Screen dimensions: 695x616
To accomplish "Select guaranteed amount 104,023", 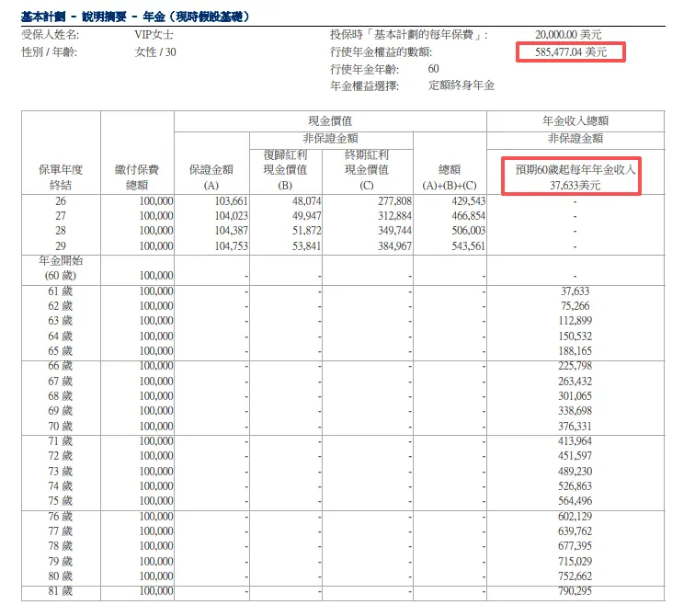I will point(231,216).
